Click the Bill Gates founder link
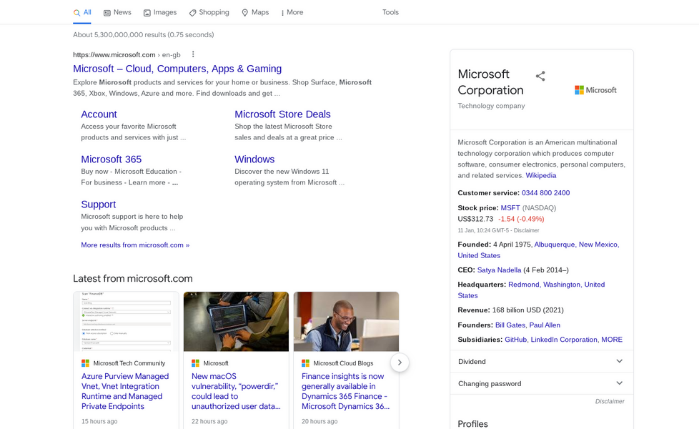The height and width of the screenshot is (429, 700). [x=510, y=325]
